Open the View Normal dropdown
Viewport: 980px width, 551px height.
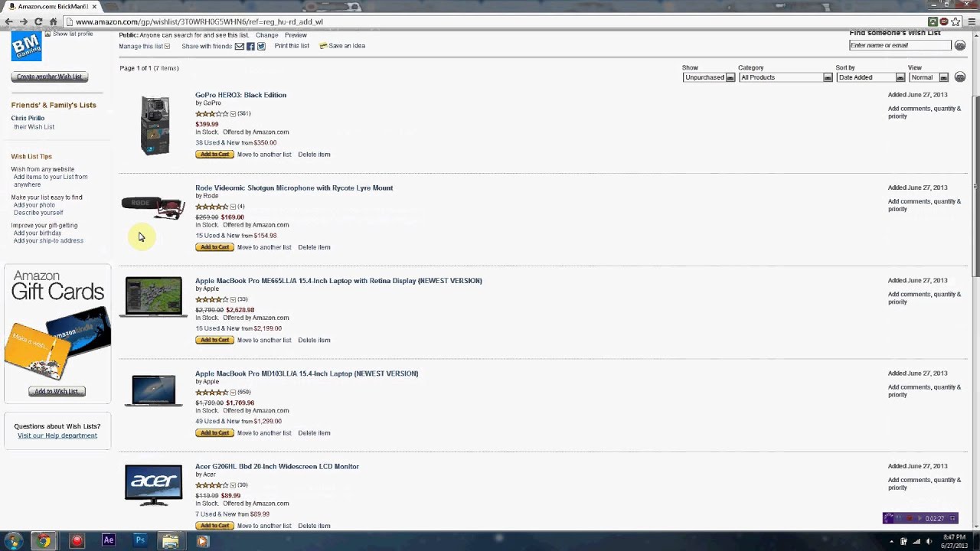point(929,77)
